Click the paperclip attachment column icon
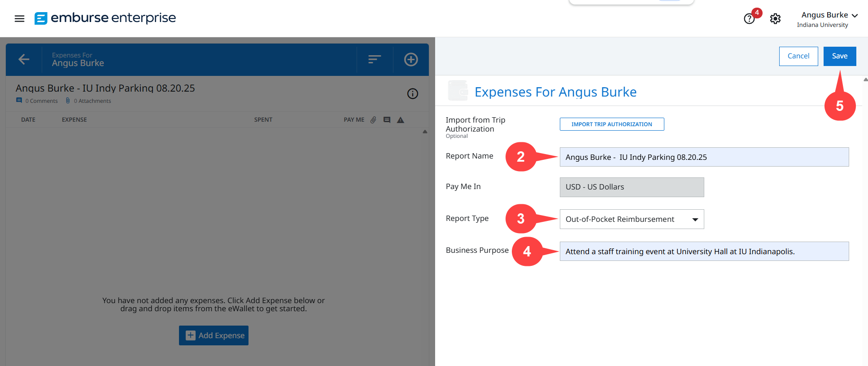Viewport: 868px width, 366px height. point(373,120)
